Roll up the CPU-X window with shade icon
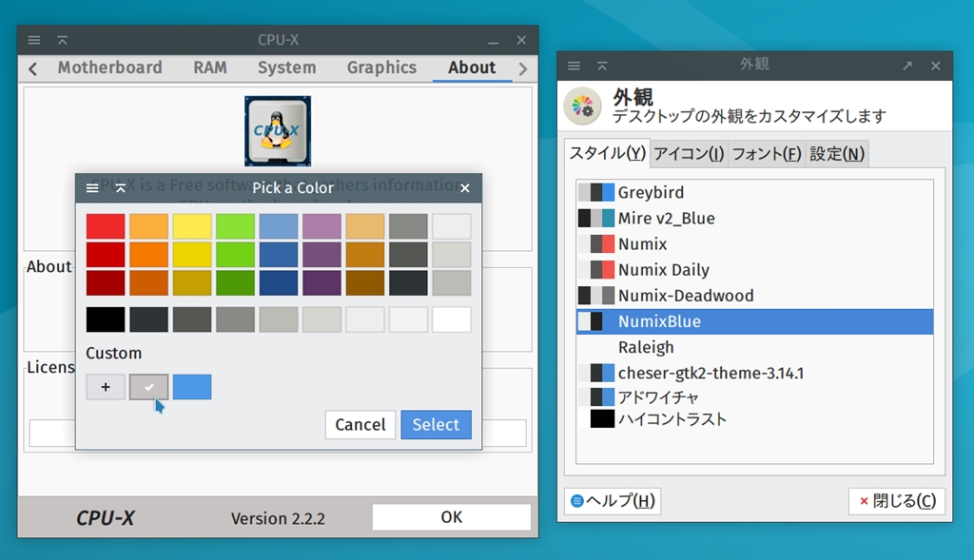974x560 pixels. coord(62,40)
